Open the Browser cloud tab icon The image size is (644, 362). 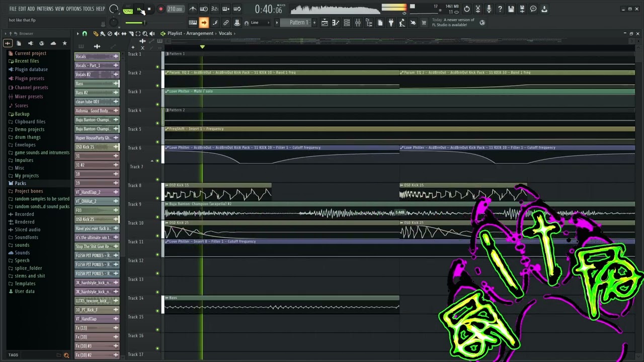53,43
